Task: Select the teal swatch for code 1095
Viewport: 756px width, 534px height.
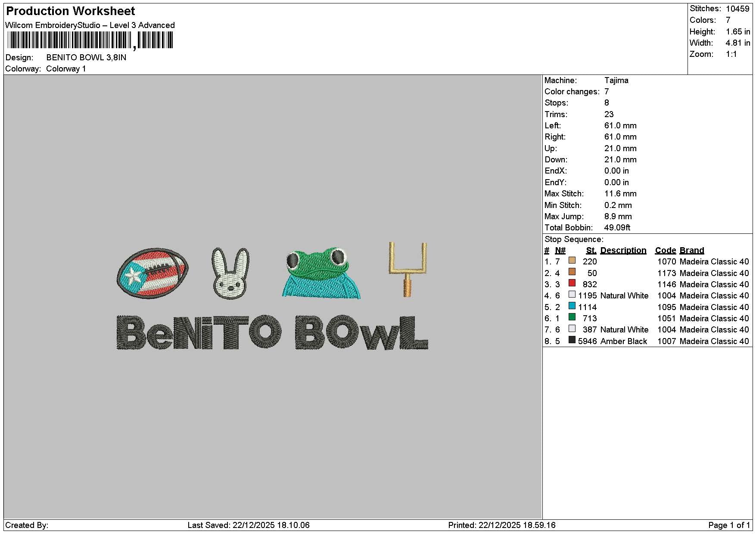Action: click(572, 306)
